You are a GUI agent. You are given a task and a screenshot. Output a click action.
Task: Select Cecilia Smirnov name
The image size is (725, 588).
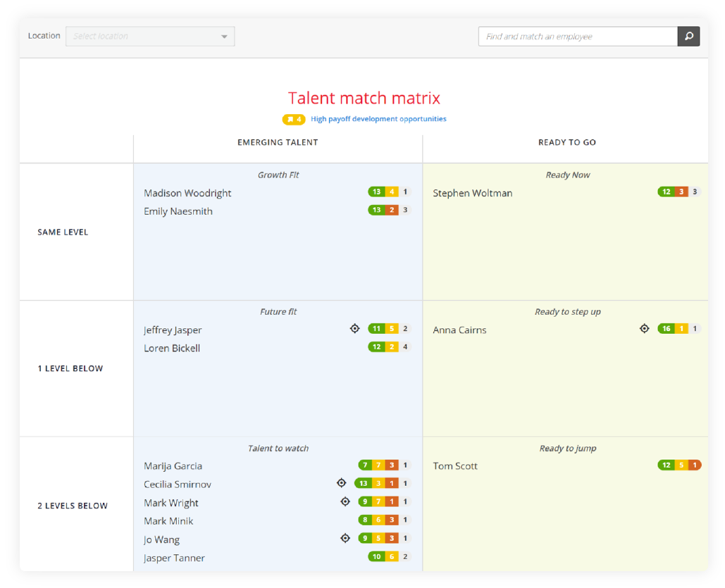(177, 484)
